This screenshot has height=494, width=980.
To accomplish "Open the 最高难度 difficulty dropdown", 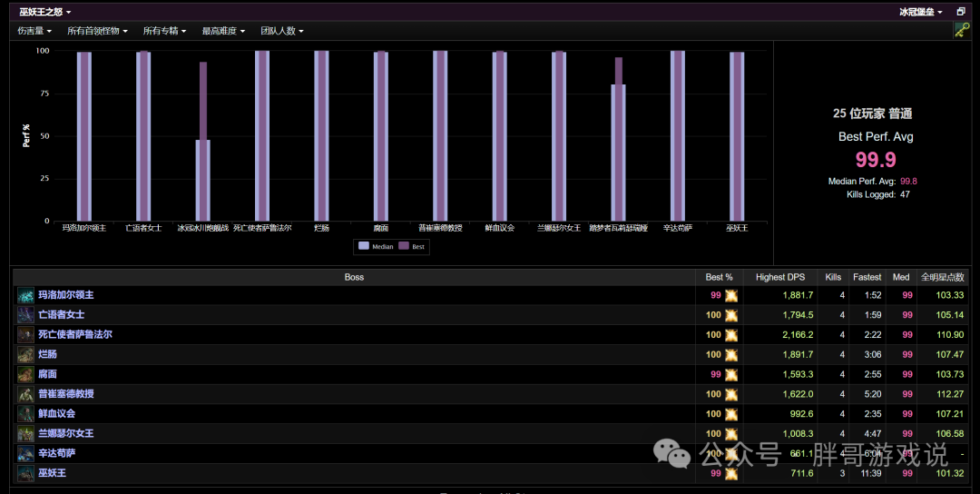I will 223,31.
